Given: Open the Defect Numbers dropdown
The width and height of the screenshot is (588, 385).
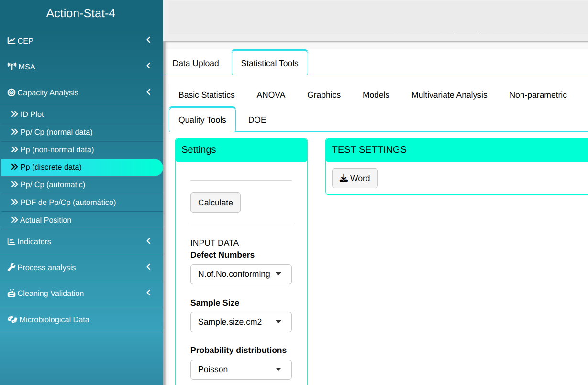Looking at the screenshot, I should pos(241,274).
